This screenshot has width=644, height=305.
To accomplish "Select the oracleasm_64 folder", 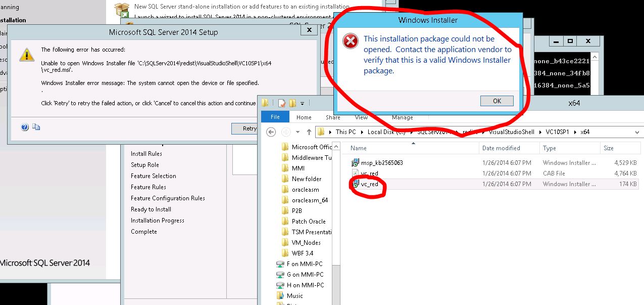I will point(305,200).
